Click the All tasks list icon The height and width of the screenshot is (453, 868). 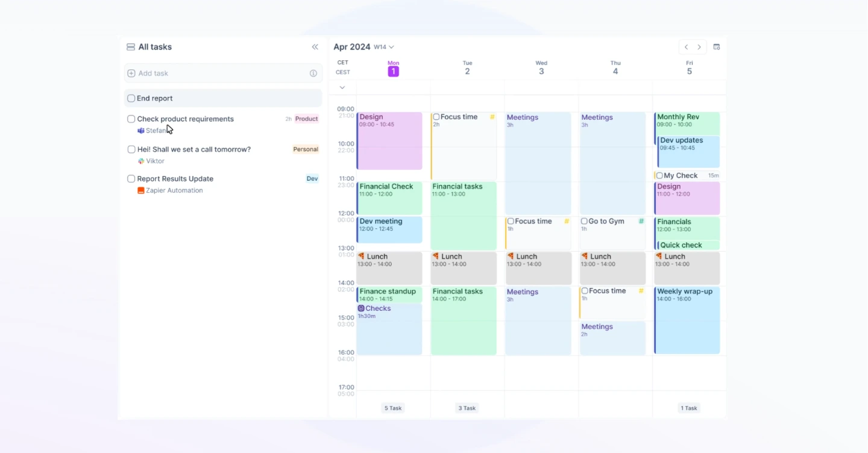[130, 47]
